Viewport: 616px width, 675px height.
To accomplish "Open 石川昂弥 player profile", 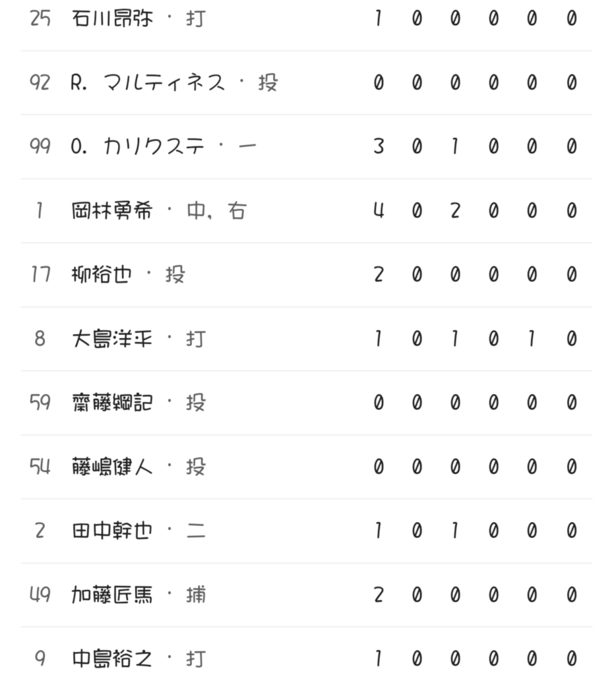I will click(x=112, y=18).
